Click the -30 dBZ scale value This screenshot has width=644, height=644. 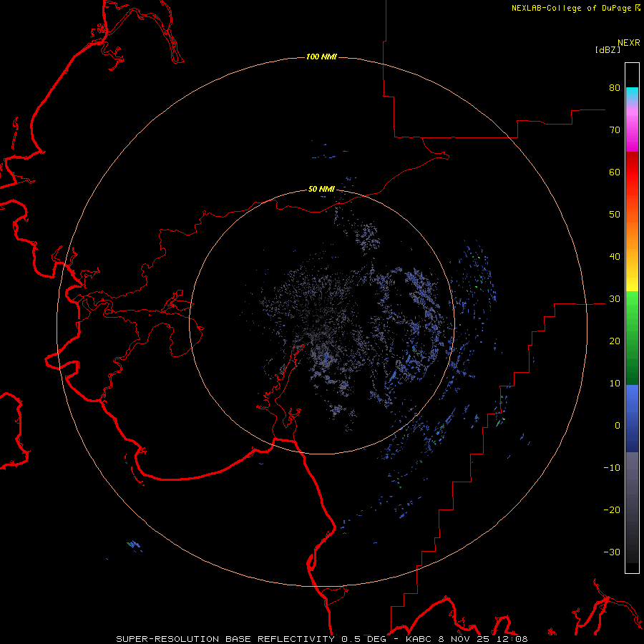click(x=612, y=552)
